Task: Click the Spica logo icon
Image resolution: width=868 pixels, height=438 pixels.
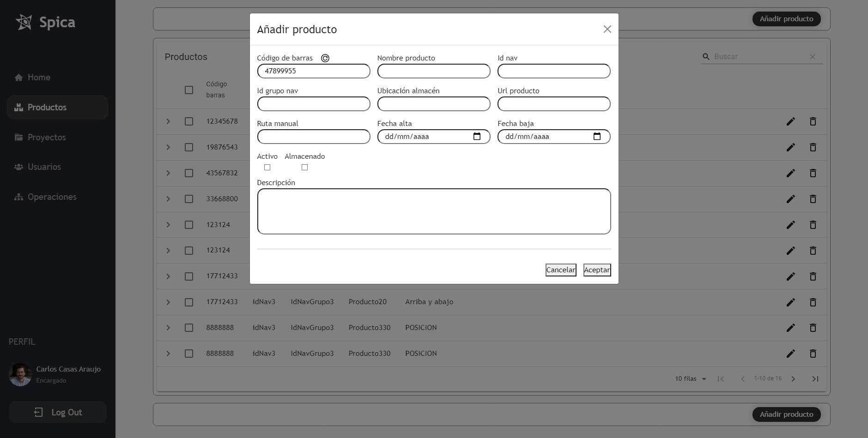Action: click(24, 22)
